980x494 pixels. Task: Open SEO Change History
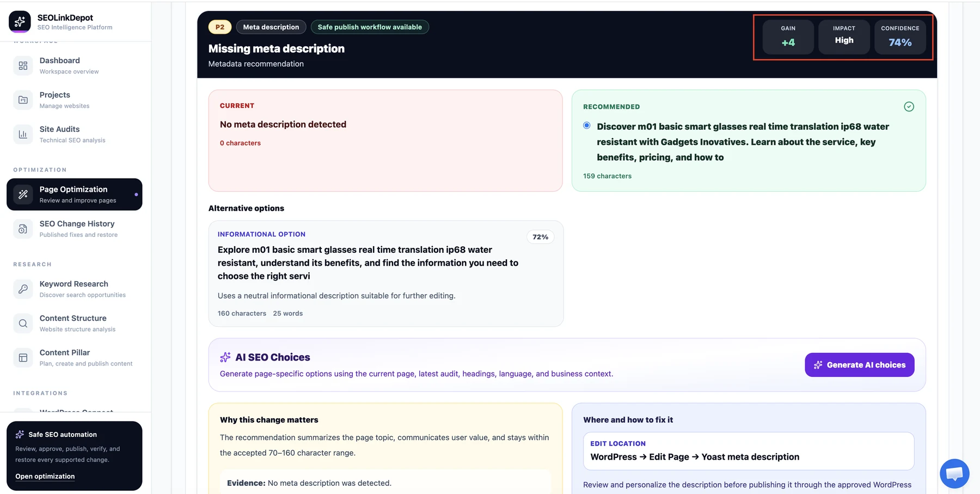(74, 229)
